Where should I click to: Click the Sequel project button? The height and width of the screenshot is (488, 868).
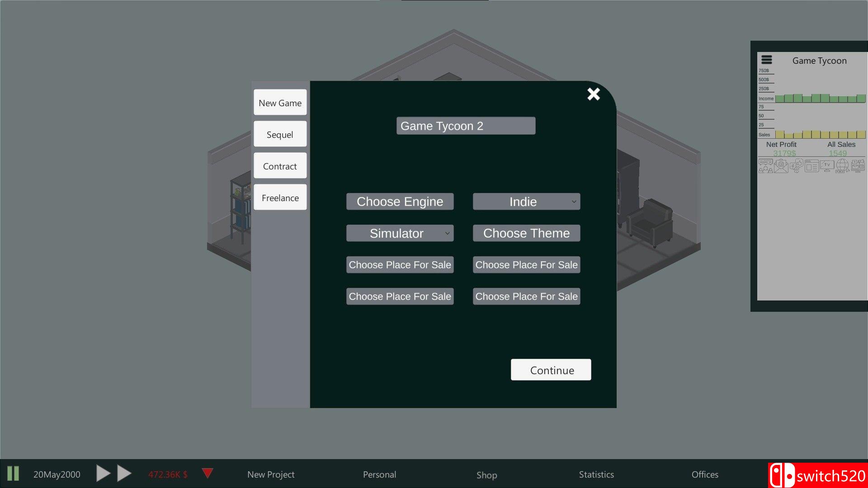click(x=280, y=134)
